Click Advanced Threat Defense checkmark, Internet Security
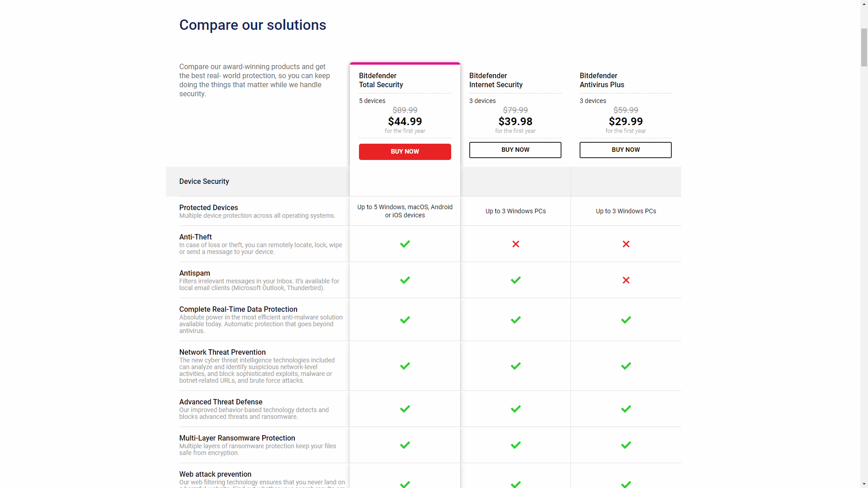868x488 pixels. point(515,409)
